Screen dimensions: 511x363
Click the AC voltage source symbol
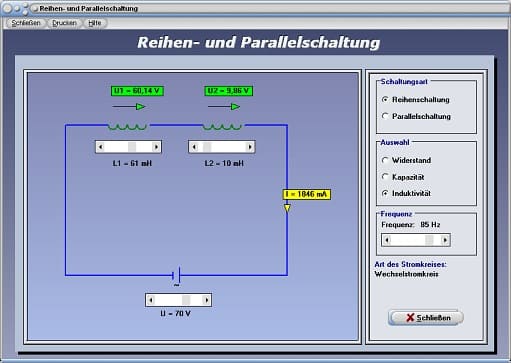pyautogui.click(x=177, y=276)
